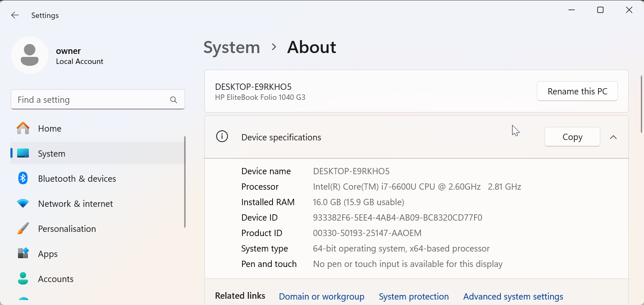Viewport: 644px width, 305px height.
Task: Click the back arrow in Settings header
Action: (15, 15)
